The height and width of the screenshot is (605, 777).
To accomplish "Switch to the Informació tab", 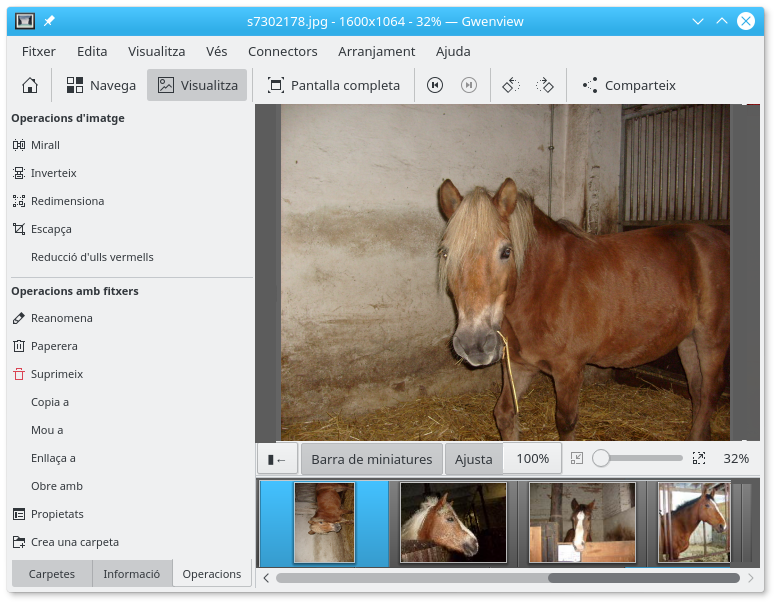I will 132,574.
